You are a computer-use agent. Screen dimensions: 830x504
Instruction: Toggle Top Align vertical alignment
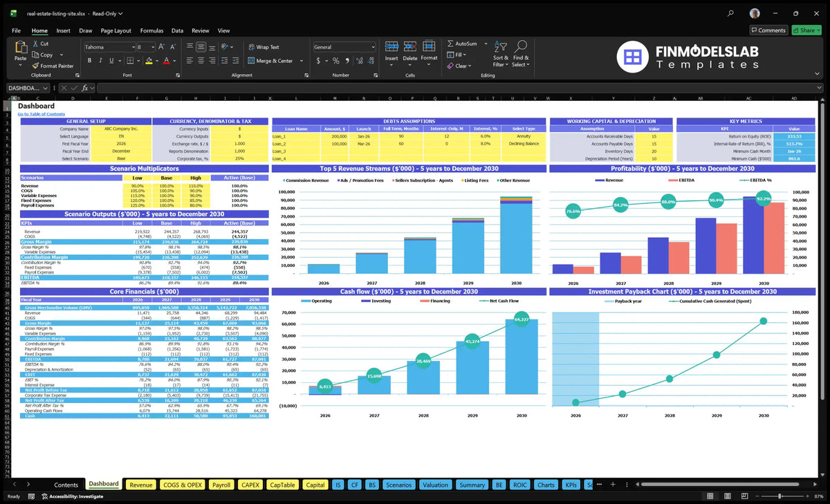click(189, 47)
